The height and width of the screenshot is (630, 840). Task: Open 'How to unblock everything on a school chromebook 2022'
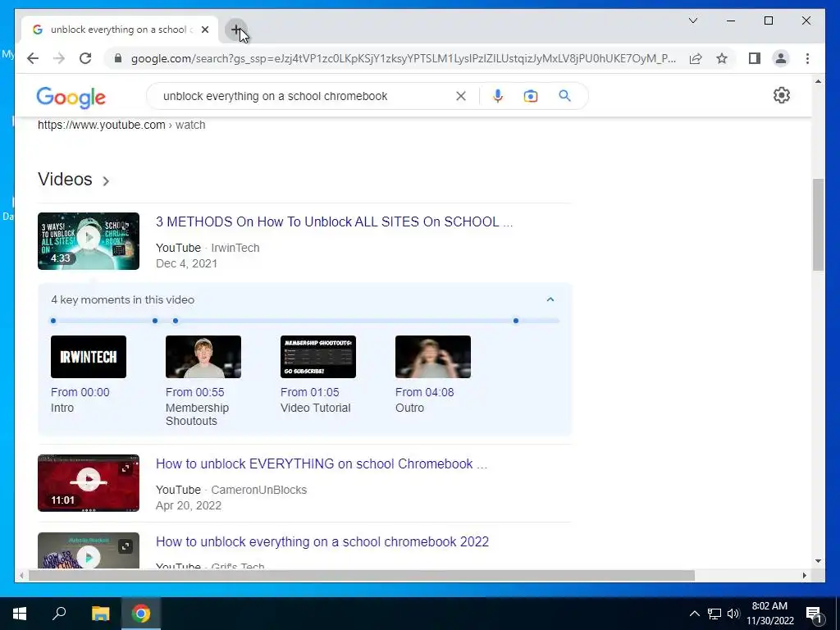point(322,541)
